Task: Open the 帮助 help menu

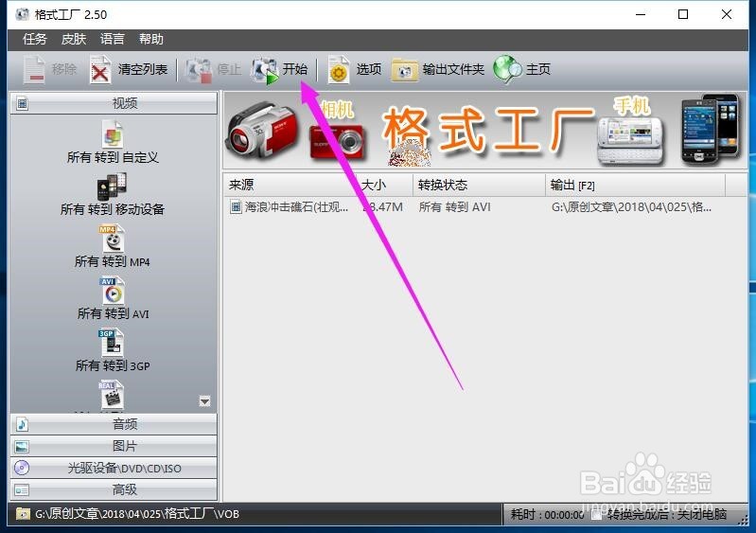Action: [150, 39]
